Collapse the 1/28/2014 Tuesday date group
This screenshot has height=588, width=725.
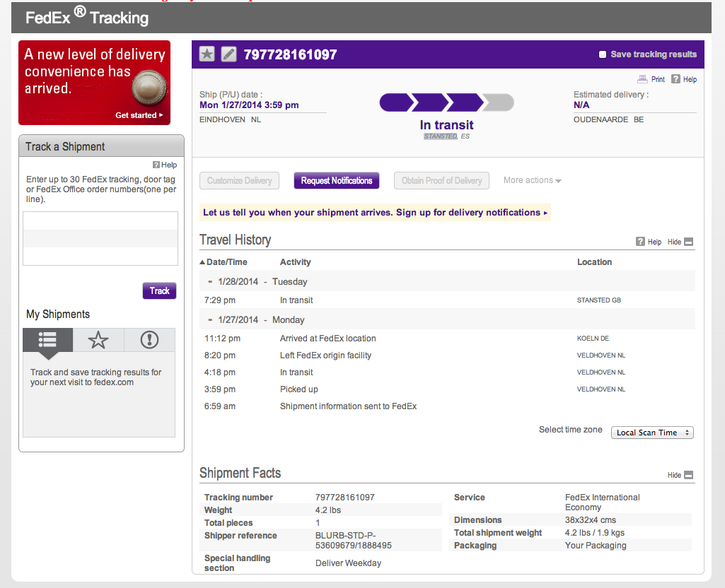coord(210,281)
